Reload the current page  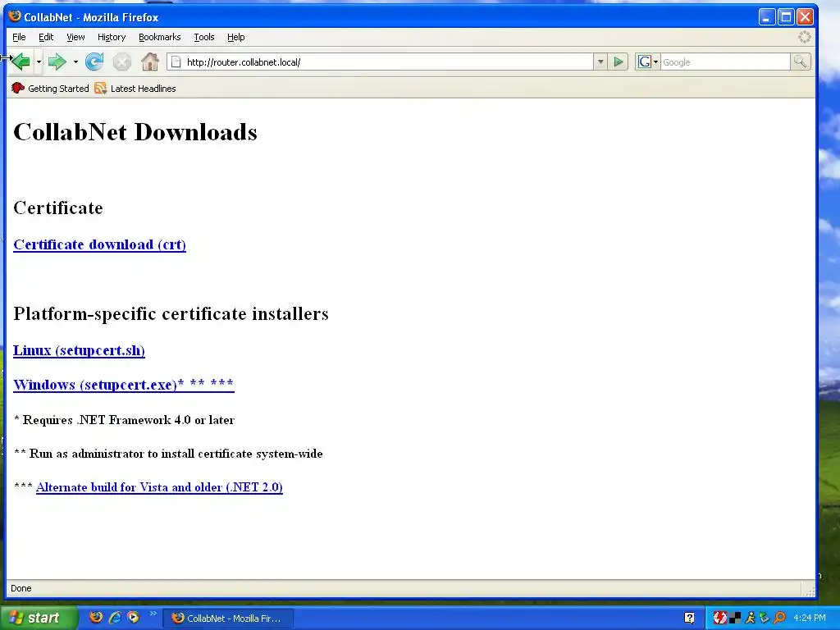pos(94,62)
